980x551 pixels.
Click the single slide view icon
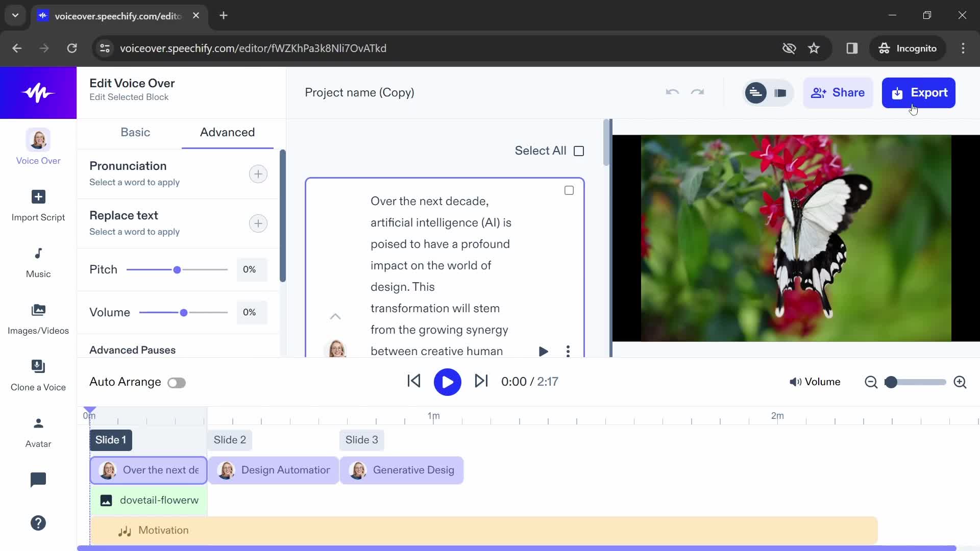[x=779, y=92]
